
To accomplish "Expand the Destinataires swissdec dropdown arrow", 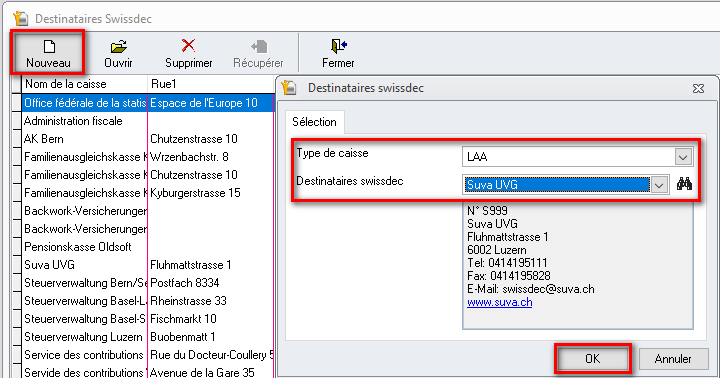I will coord(659,185).
